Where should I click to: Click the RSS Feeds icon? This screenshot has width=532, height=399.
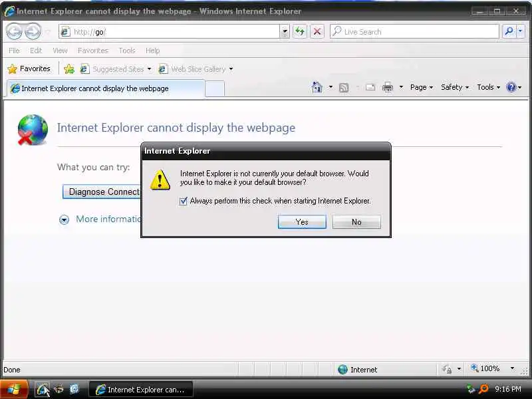pyautogui.click(x=344, y=88)
